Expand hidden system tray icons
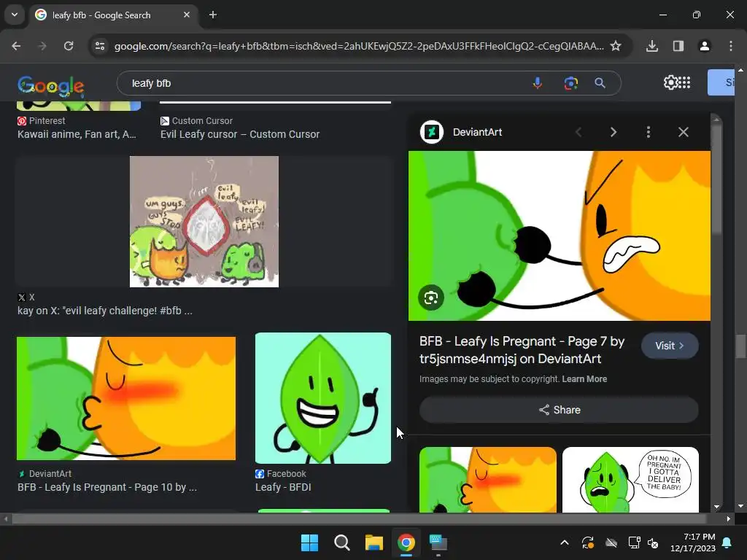 565,542
